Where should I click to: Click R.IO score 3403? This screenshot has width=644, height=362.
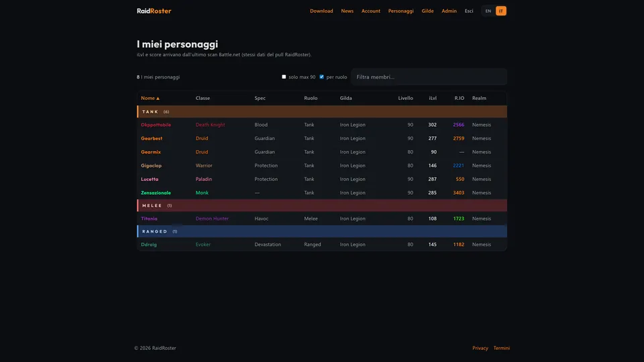coord(458,192)
